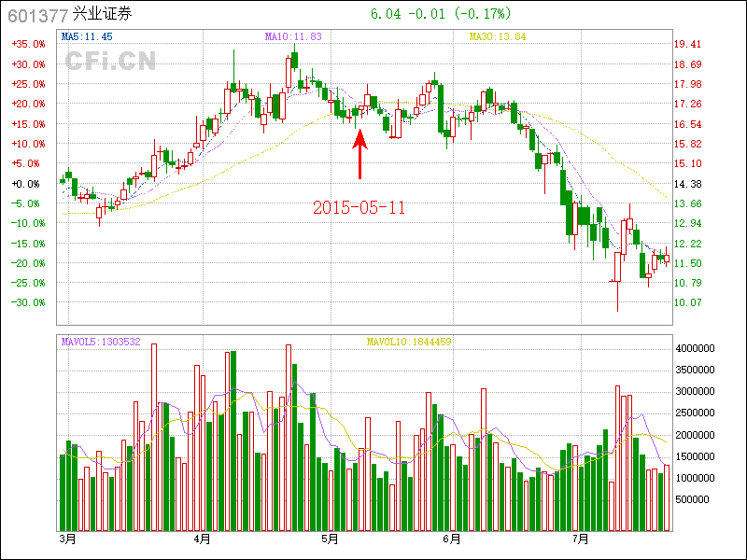Select the MA5:11.45 indicator label

point(87,36)
